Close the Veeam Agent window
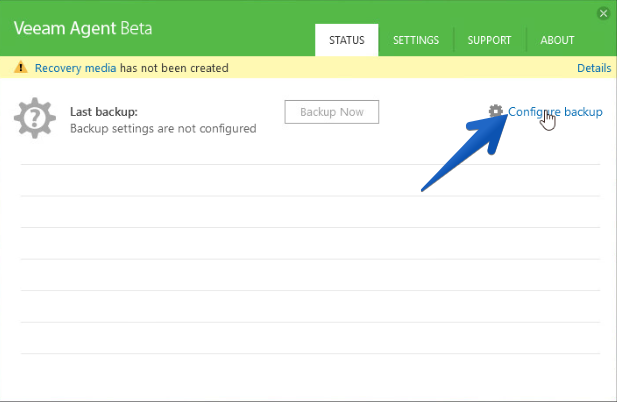The width and height of the screenshot is (617, 402). point(603,14)
